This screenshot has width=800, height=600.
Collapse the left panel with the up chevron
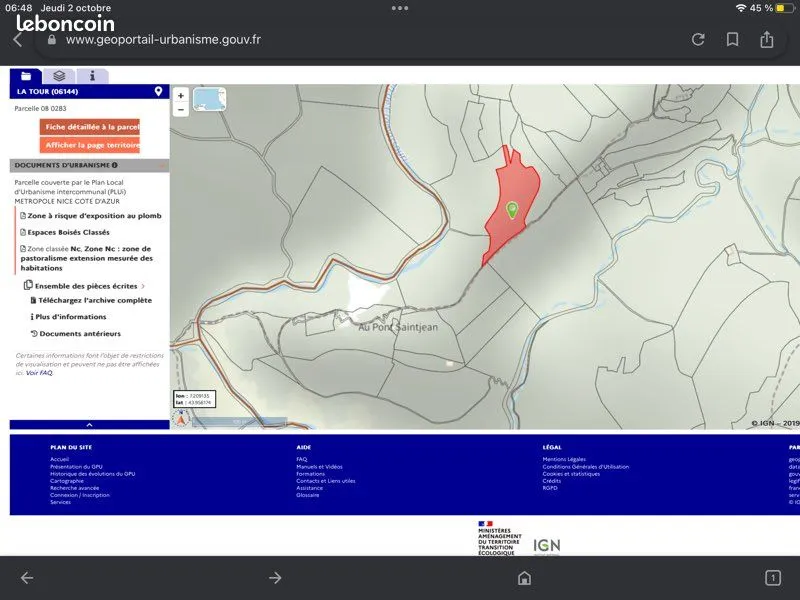[x=90, y=425]
